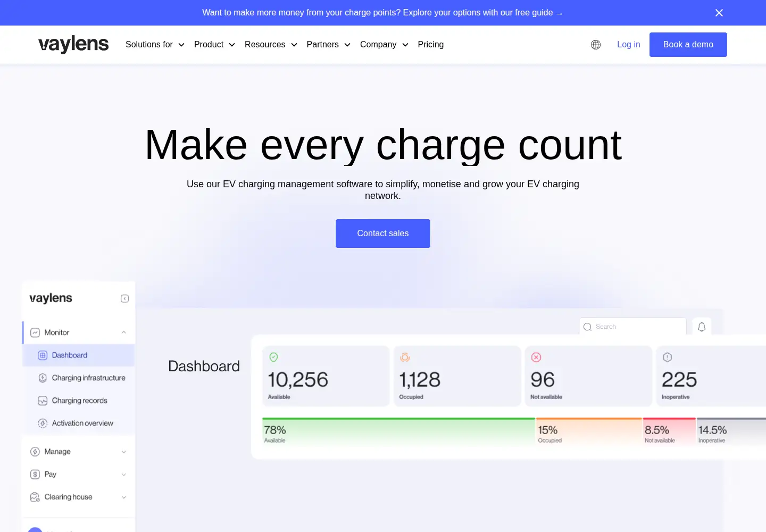The height and width of the screenshot is (532, 766).
Task: Open the Resources dropdown menu
Action: click(x=271, y=45)
